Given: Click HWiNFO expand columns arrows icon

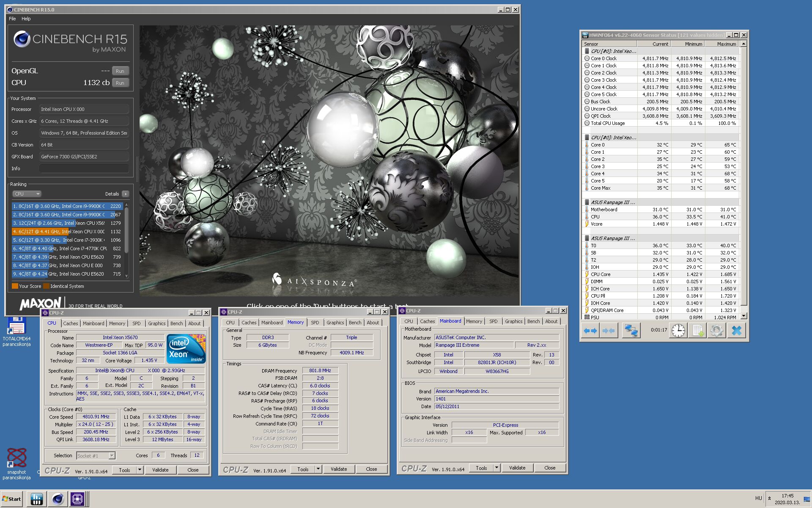Looking at the screenshot, I should point(590,331).
